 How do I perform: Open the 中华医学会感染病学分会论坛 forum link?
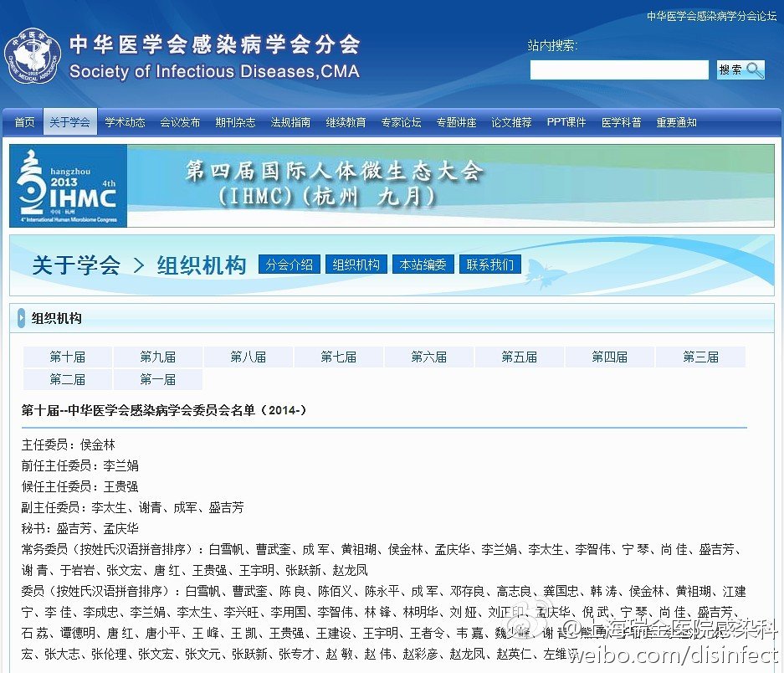pyautogui.click(x=712, y=16)
